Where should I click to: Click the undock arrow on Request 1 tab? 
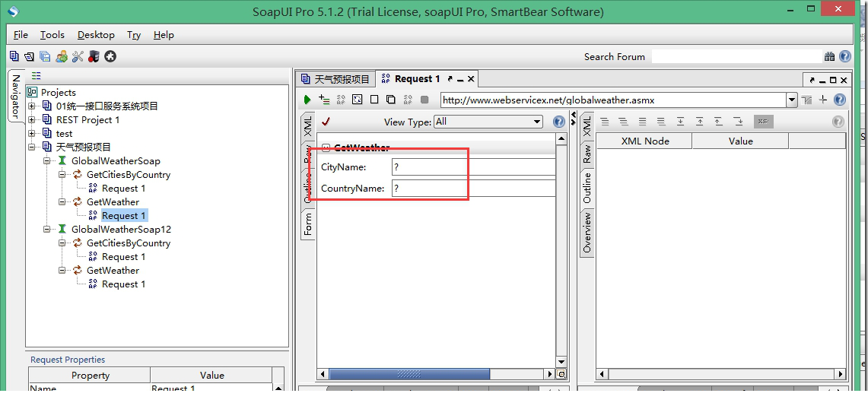pos(450,79)
